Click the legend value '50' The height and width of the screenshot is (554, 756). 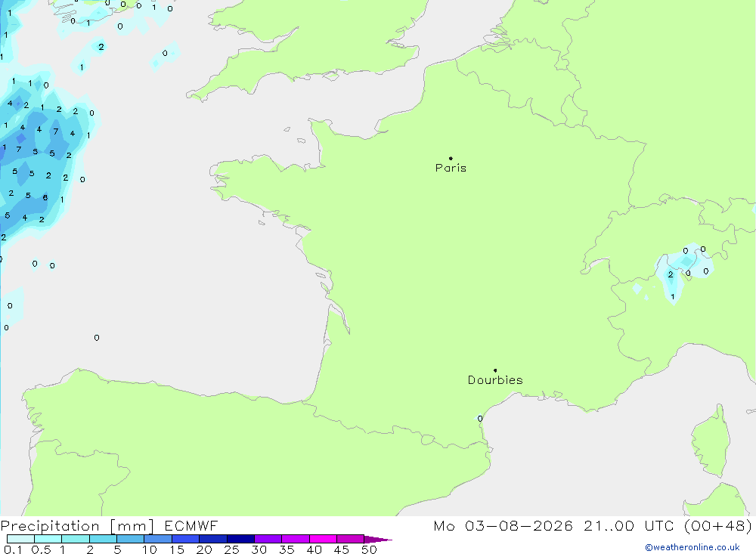coord(369,549)
